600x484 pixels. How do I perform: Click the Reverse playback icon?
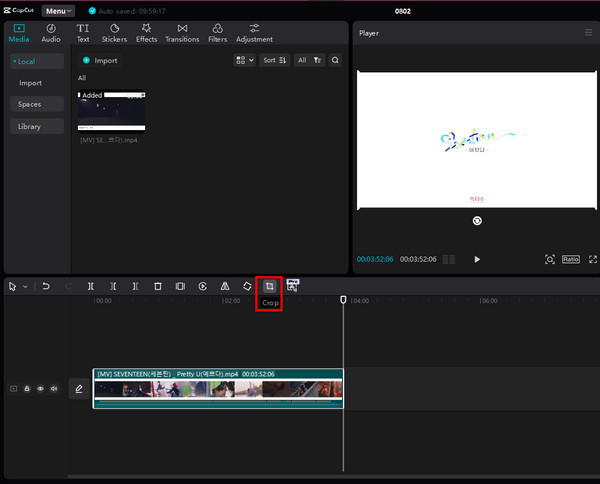pyautogui.click(x=202, y=286)
